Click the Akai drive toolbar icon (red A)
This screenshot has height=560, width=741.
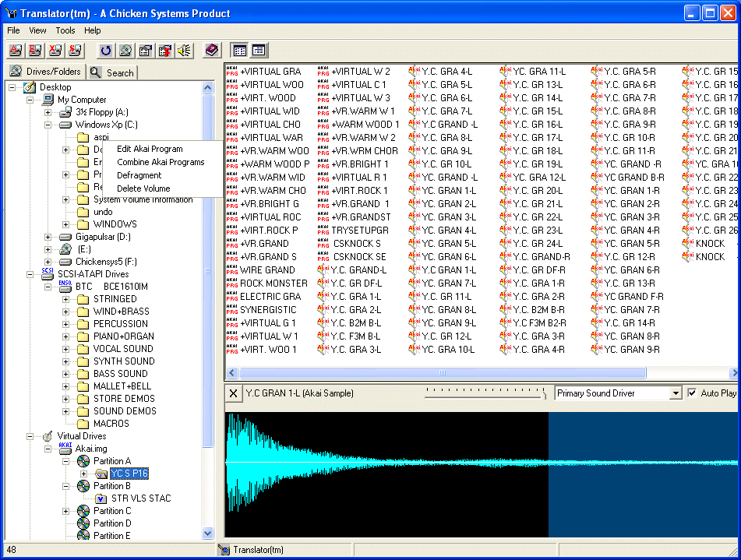click(16, 50)
